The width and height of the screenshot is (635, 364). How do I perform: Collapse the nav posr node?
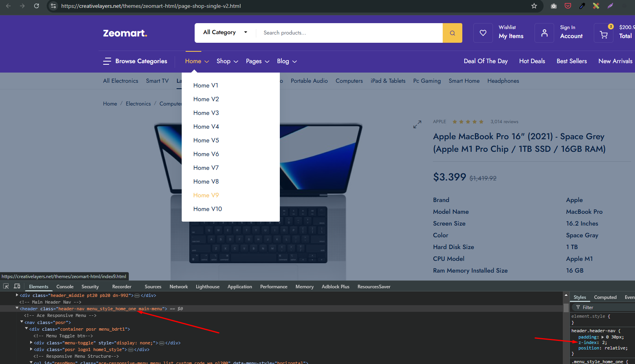tap(22, 322)
